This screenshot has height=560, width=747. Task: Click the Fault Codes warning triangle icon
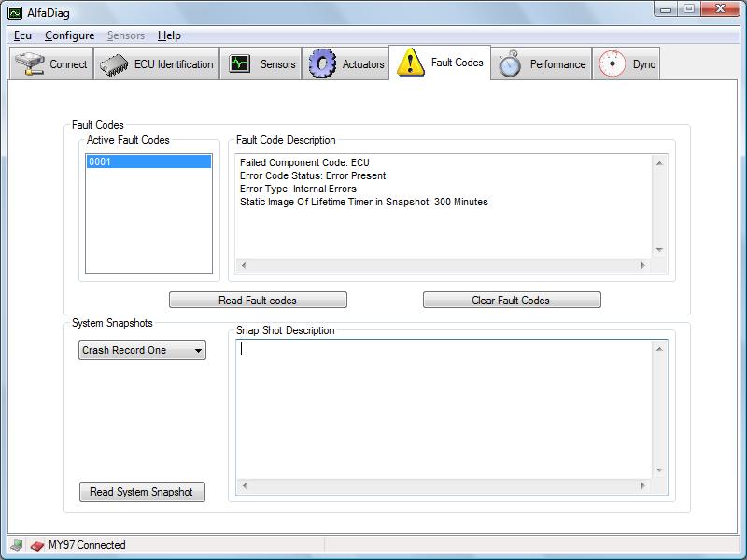click(410, 62)
